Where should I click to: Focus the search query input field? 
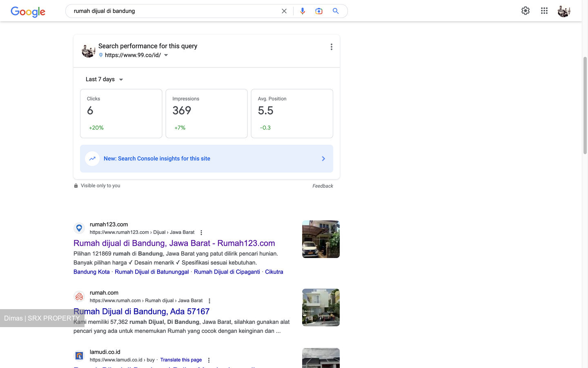pyautogui.click(x=174, y=11)
